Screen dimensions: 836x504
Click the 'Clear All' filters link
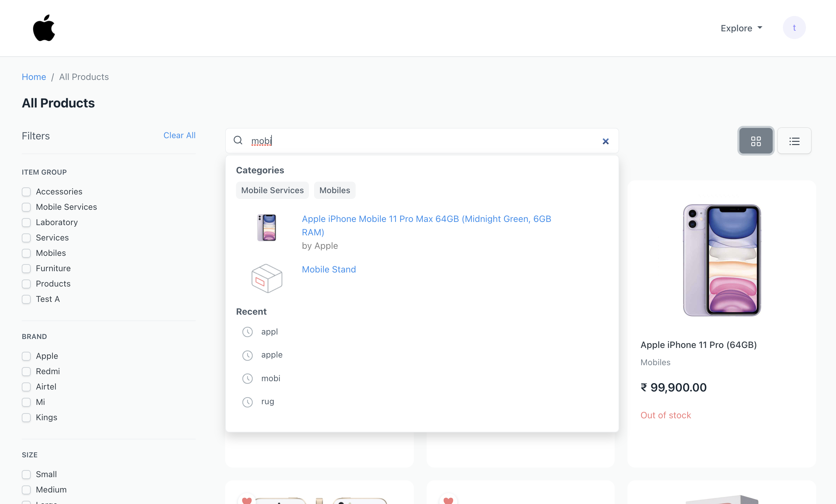[x=179, y=135]
